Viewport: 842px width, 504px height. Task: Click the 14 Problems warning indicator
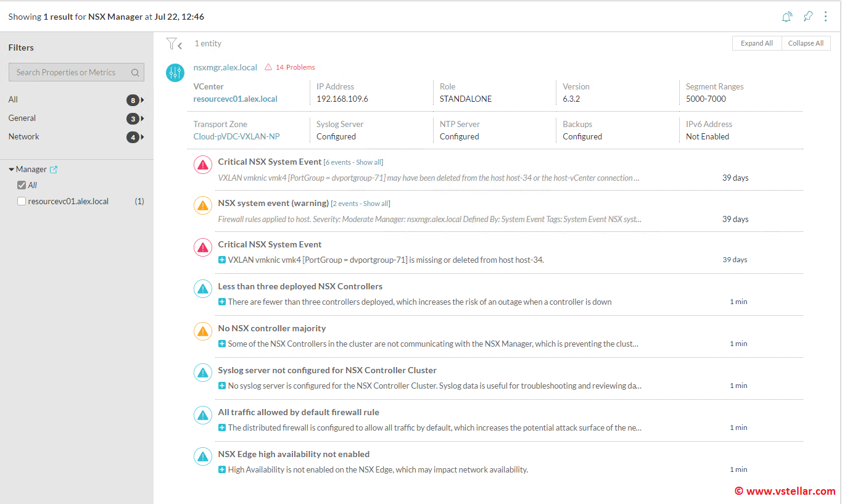290,67
